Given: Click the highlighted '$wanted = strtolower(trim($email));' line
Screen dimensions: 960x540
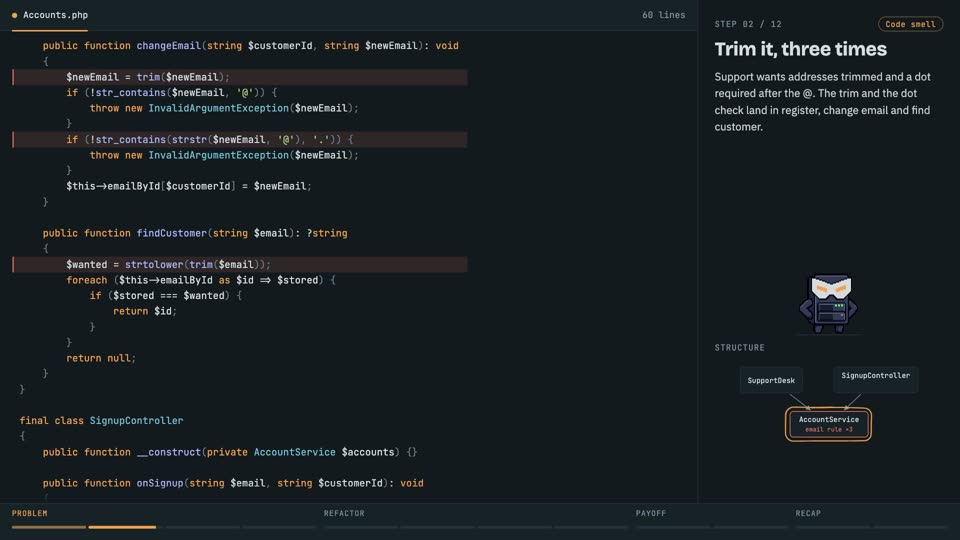Looking at the screenshot, I should pos(239,264).
